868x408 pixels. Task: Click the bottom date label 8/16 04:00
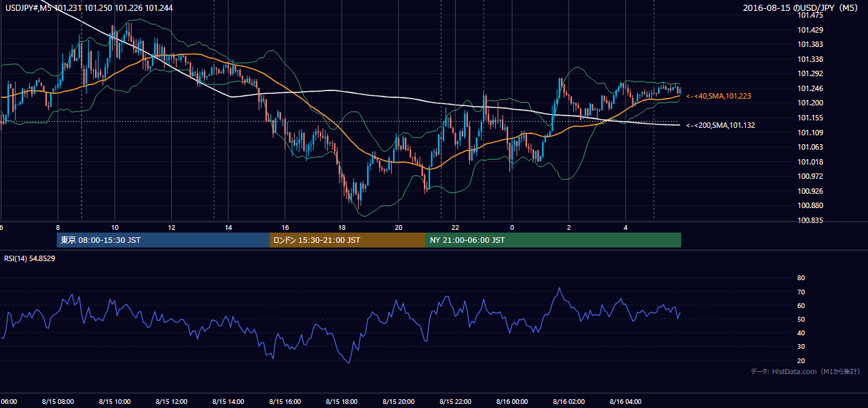[626, 402]
